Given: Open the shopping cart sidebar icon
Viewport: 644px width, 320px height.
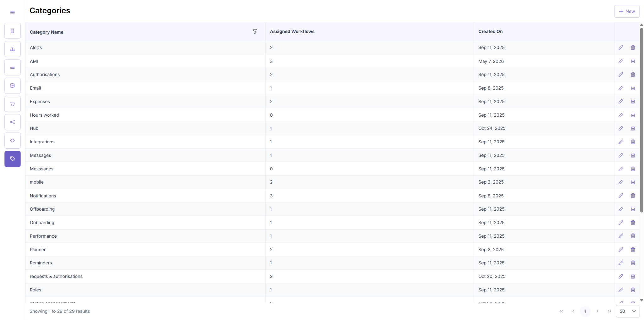Looking at the screenshot, I should [x=13, y=104].
